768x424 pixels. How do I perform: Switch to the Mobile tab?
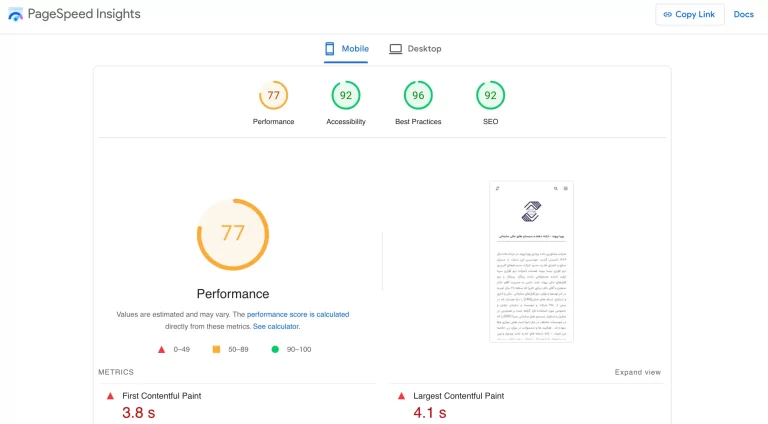[346, 48]
